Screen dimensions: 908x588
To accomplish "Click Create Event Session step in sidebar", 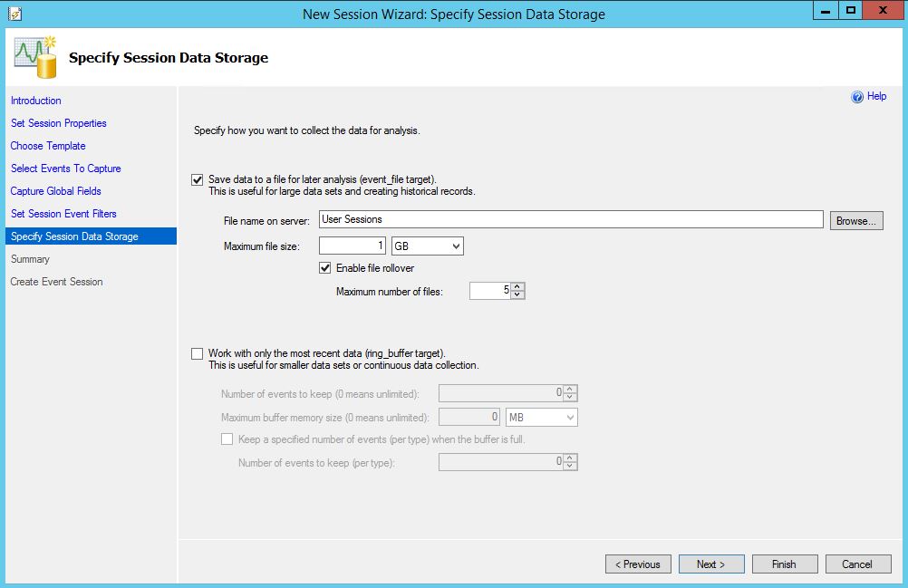I will [x=57, y=282].
